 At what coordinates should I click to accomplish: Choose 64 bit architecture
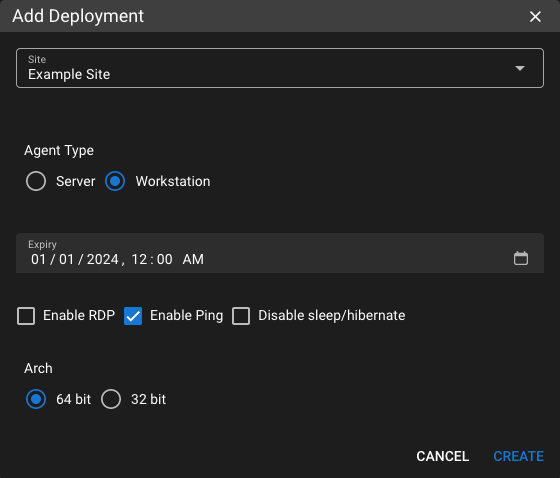(x=36, y=399)
